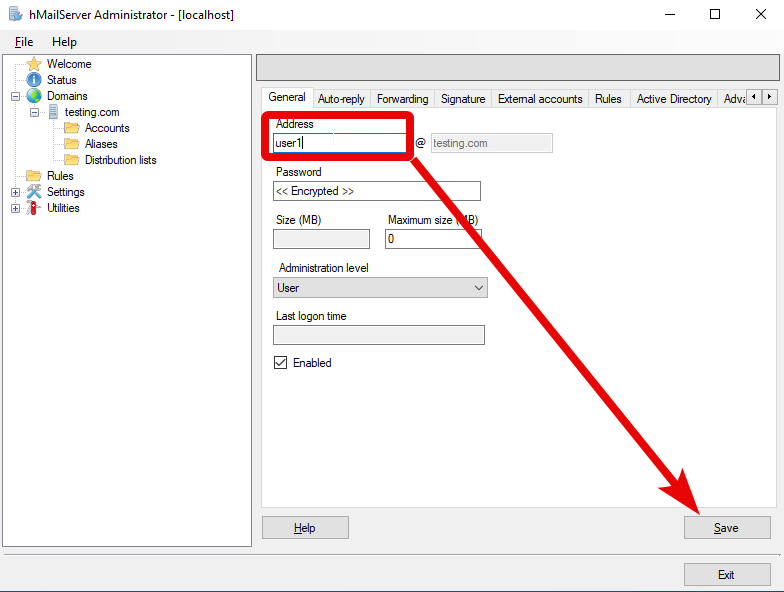Select Utilities label in the tree

pyautogui.click(x=63, y=208)
